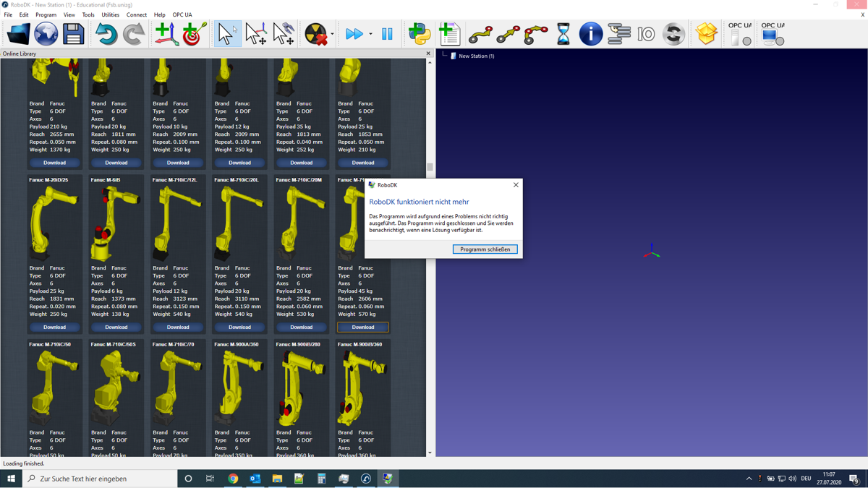Image resolution: width=868 pixels, height=488 pixels.
Task: Add a new target
Action: [193, 34]
